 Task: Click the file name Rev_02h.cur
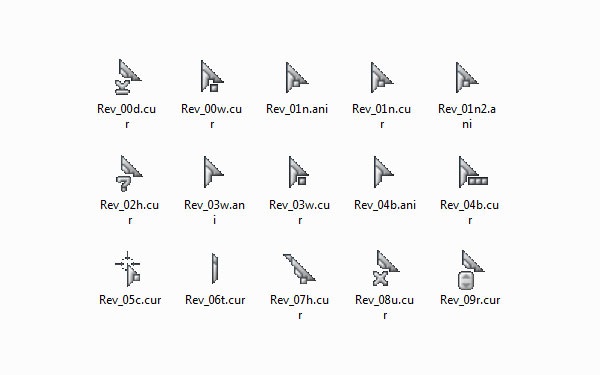coord(130,212)
